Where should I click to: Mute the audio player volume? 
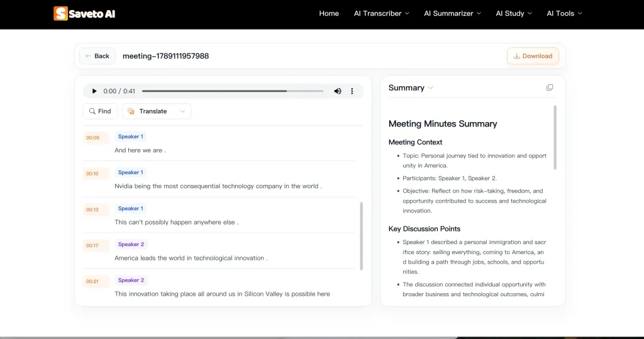338,91
